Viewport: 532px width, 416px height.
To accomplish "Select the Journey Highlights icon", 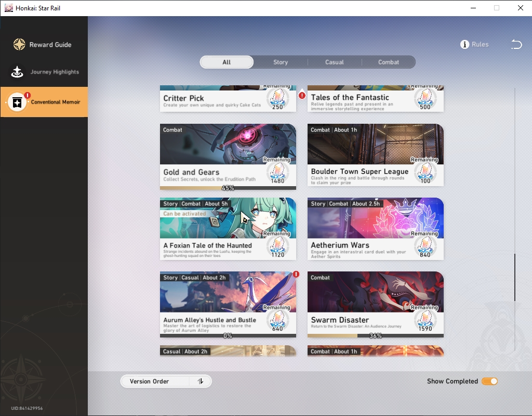I will (17, 72).
